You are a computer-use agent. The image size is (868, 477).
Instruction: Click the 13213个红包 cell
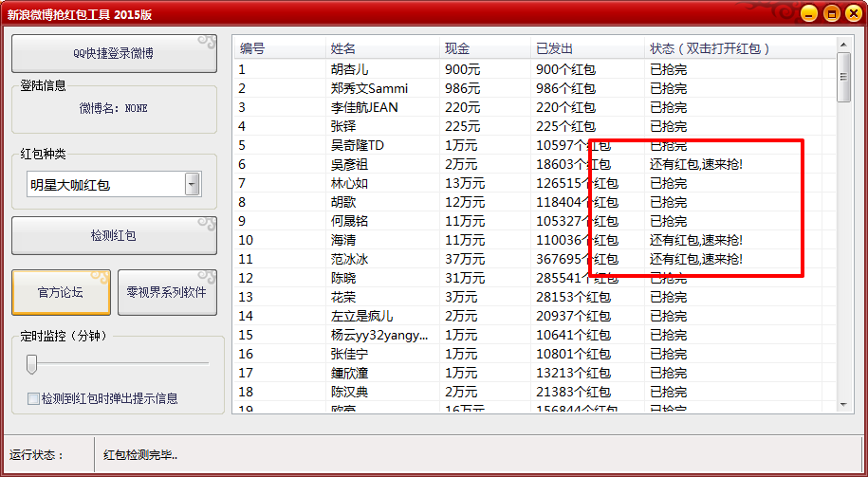[x=574, y=373]
